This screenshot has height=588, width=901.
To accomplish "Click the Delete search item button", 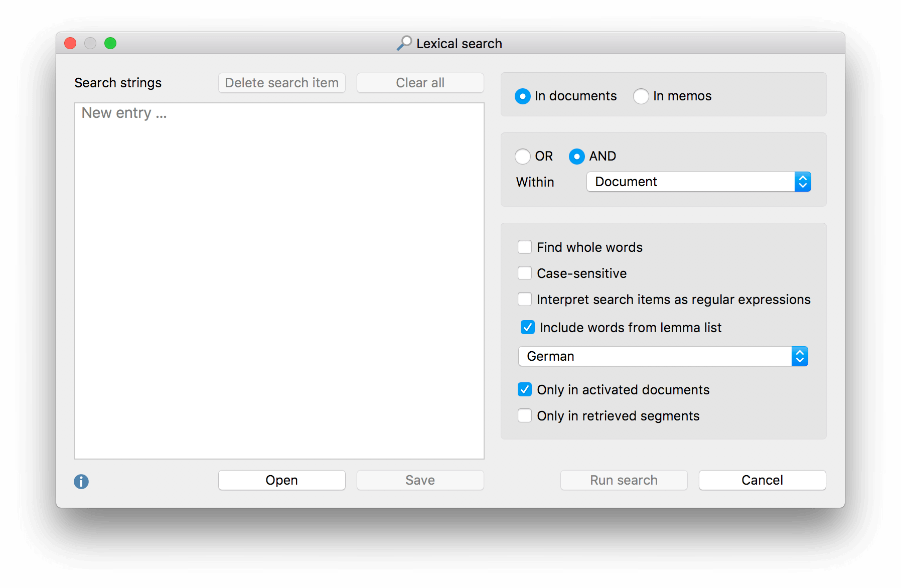I will point(281,83).
